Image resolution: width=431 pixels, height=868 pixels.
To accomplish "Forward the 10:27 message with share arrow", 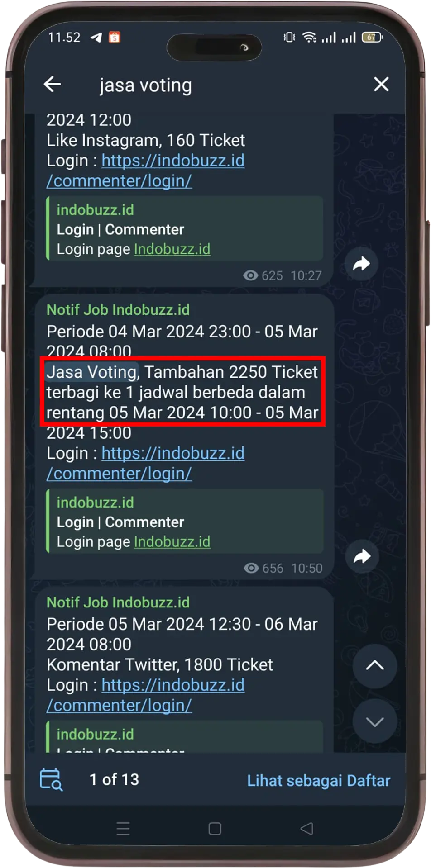I will pyautogui.click(x=362, y=264).
